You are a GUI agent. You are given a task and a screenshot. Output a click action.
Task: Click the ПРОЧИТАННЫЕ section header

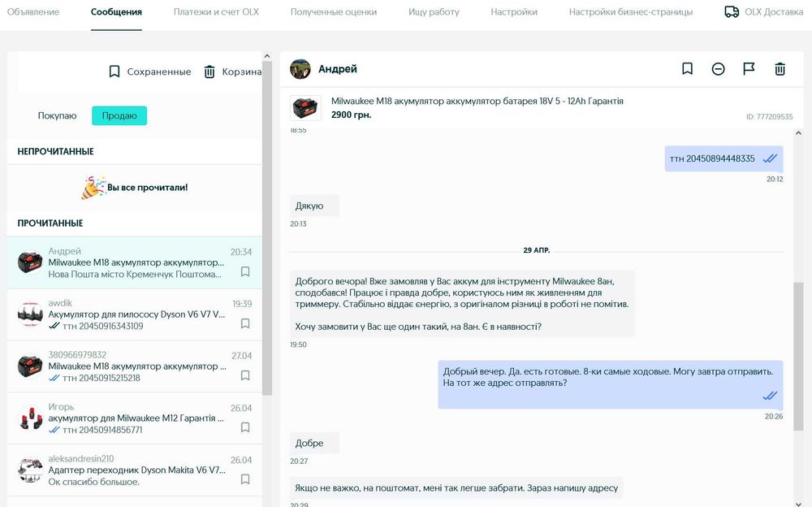50,223
